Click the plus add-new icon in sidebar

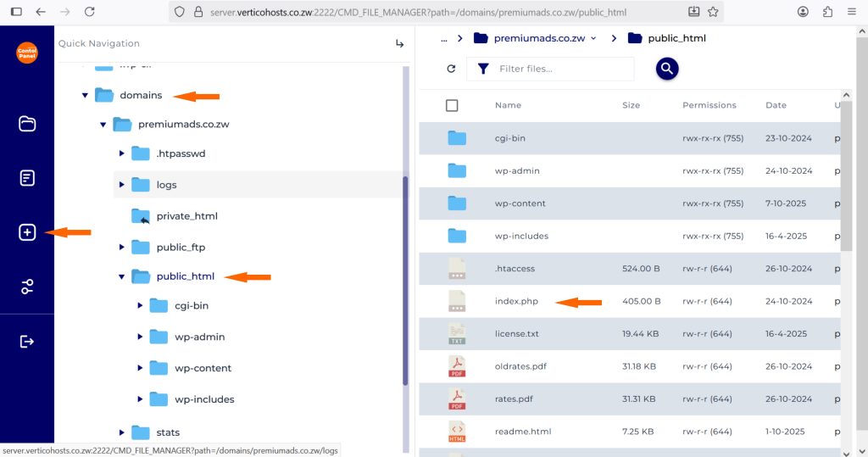27,232
